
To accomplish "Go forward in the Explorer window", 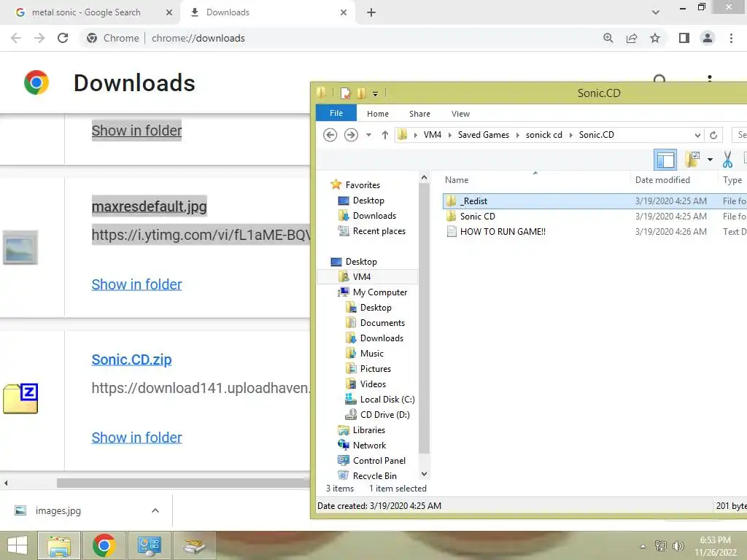I will (351, 135).
